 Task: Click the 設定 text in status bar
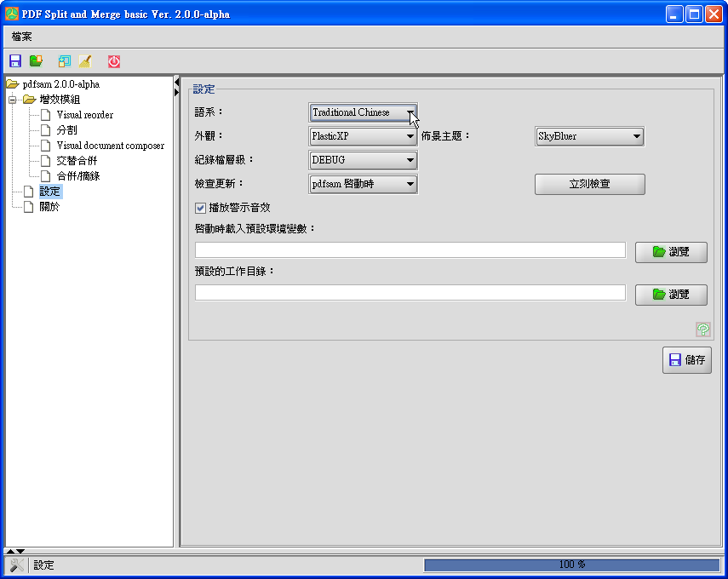43,565
